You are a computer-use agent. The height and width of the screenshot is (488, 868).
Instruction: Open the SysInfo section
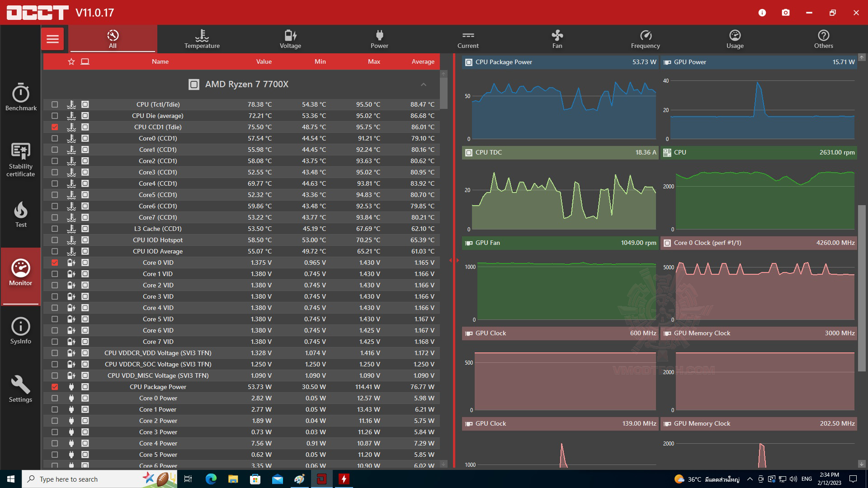[21, 331]
